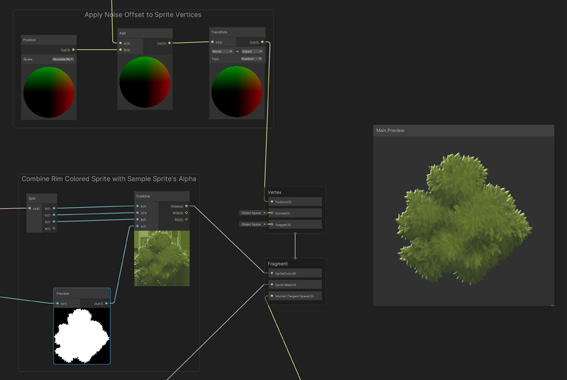
Task: Open the Transform node Object target dropdown
Action: point(252,51)
